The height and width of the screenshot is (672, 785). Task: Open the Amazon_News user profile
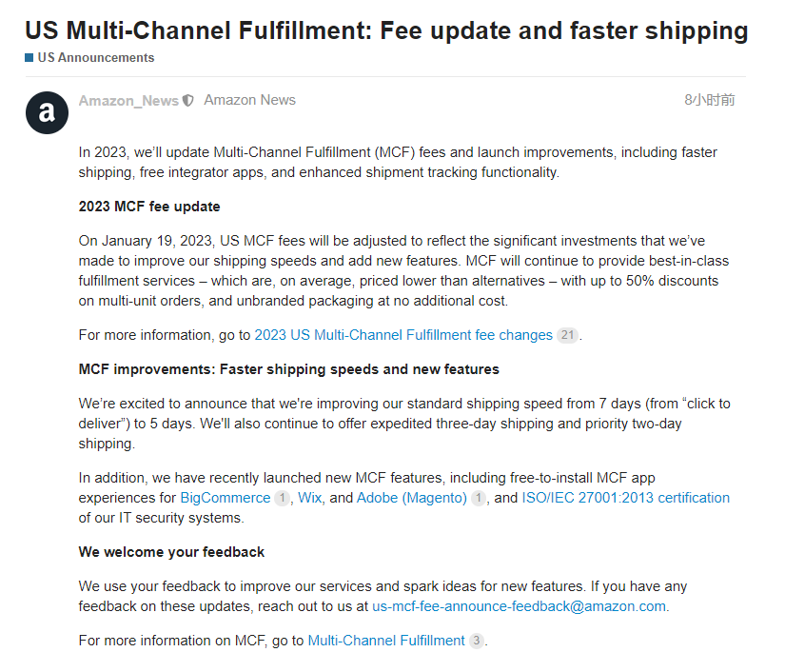coord(128,100)
